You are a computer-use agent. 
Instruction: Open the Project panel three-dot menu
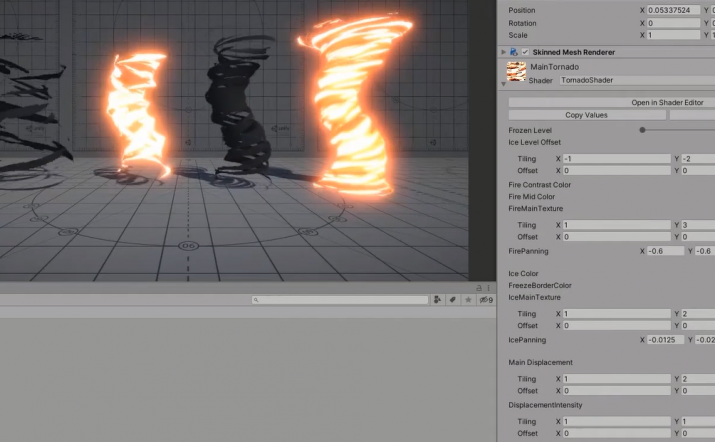tap(488, 288)
